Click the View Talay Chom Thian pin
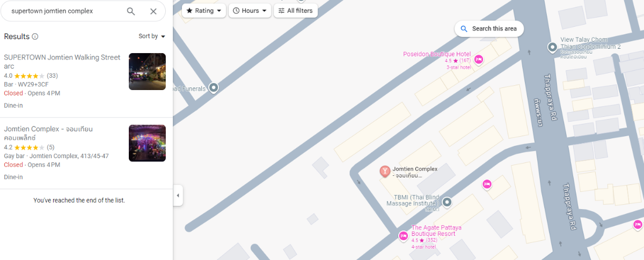Viewport: 644px width, 260px height. point(552,47)
